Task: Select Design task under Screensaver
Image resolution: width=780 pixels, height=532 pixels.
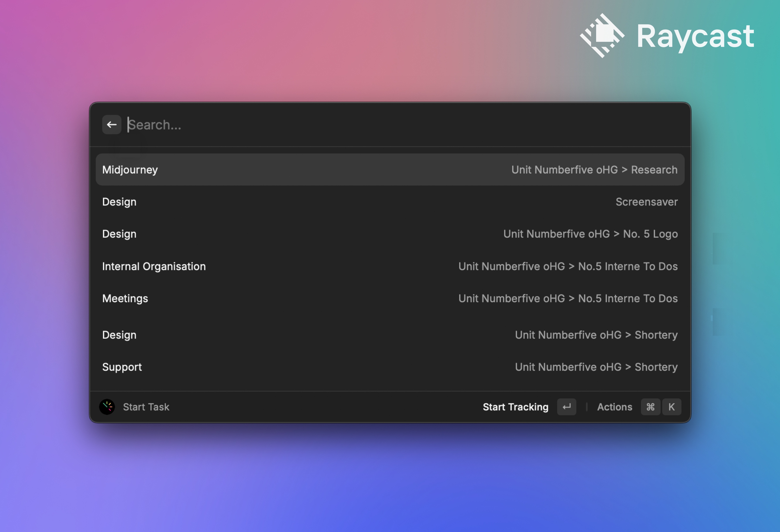Action: [x=390, y=202]
